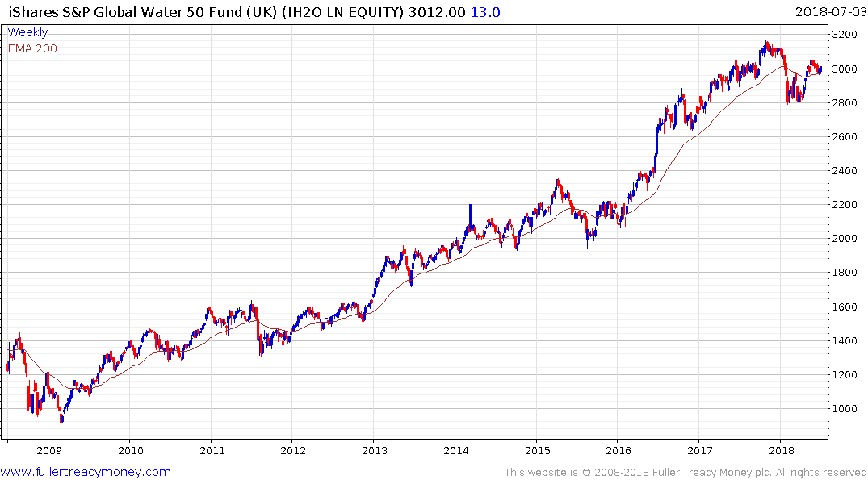Click the 2011 year axis label
868x484 pixels.
pos(212,450)
